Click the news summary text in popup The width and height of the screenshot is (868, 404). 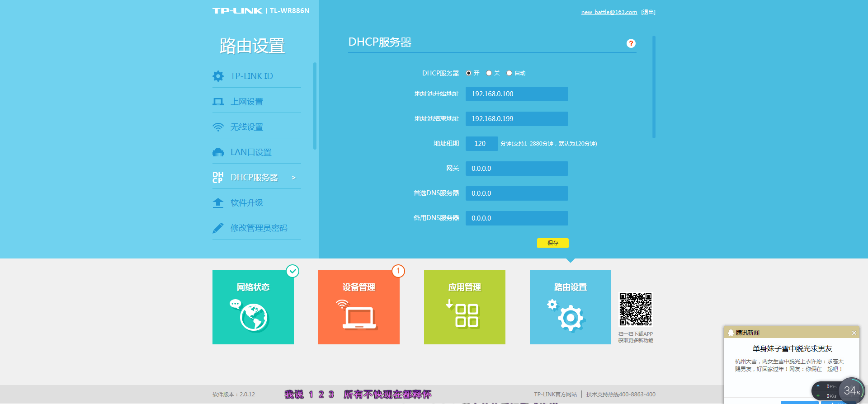pyautogui.click(x=789, y=365)
